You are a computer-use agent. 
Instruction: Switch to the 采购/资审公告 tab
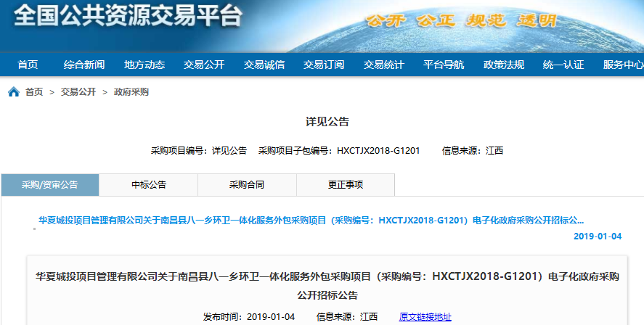[x=50, y=185]
